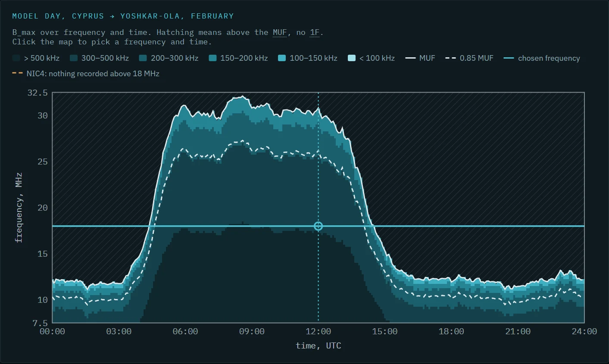Screen dimensions: 609x364
Task: Select the 21:00 time axis label
Action: pyautogui.click(x=518, y=331)
